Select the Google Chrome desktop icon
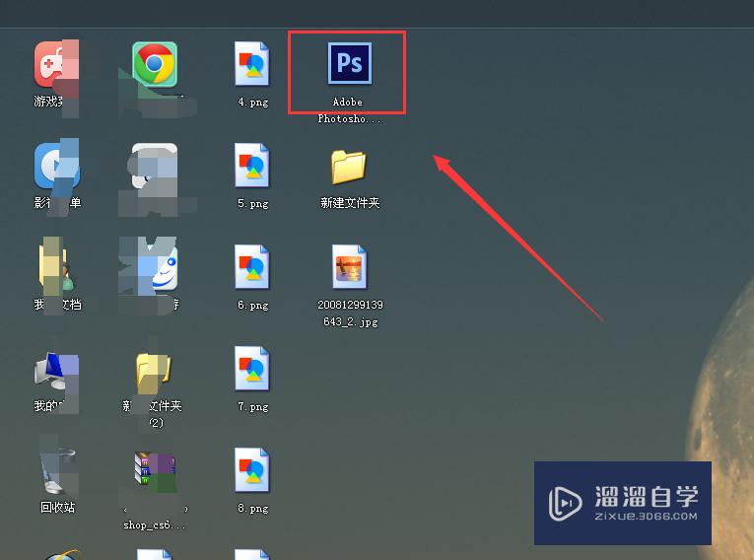Screen dimensions: 754x560 pos(155,64)
